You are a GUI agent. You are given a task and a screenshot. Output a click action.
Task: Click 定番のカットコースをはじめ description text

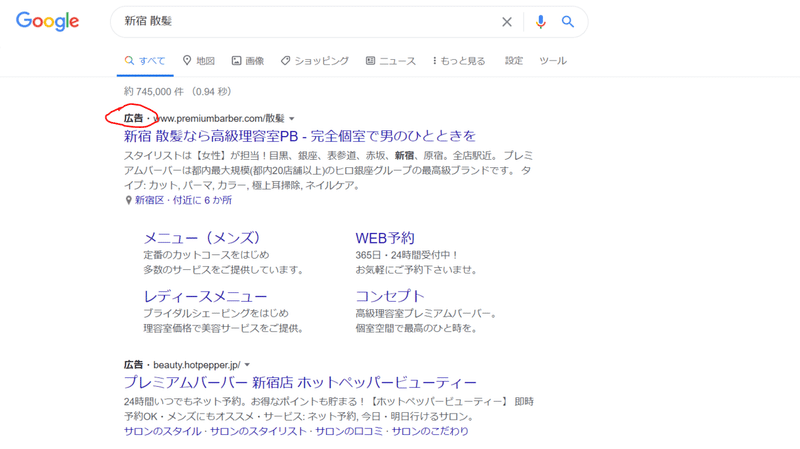pyautogui.click(x=206, y=255)
